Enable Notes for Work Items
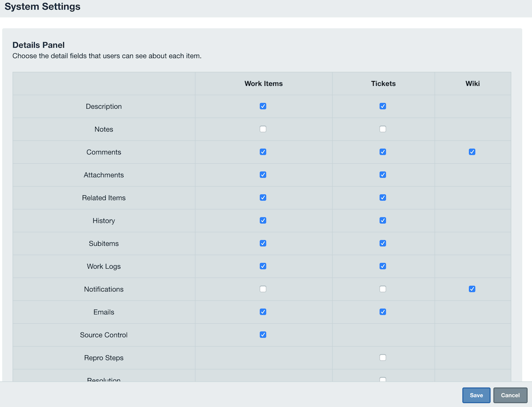 tap(263, 129)
